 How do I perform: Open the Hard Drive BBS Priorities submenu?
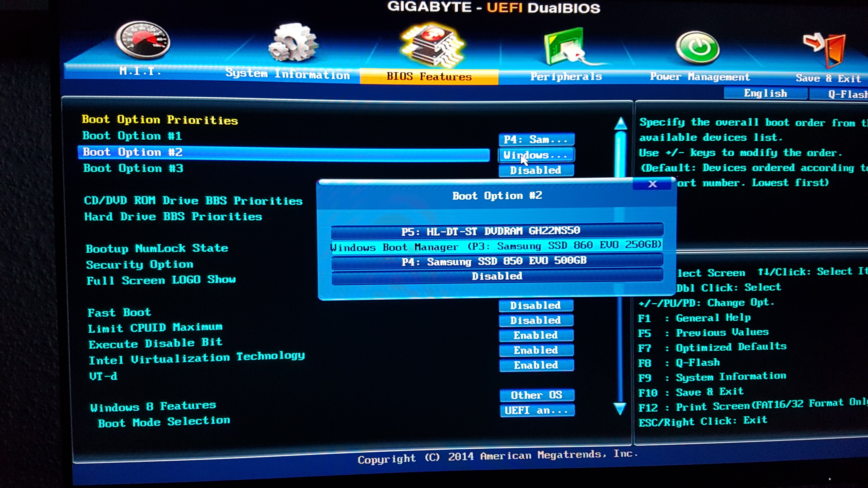tap(173, 217)
